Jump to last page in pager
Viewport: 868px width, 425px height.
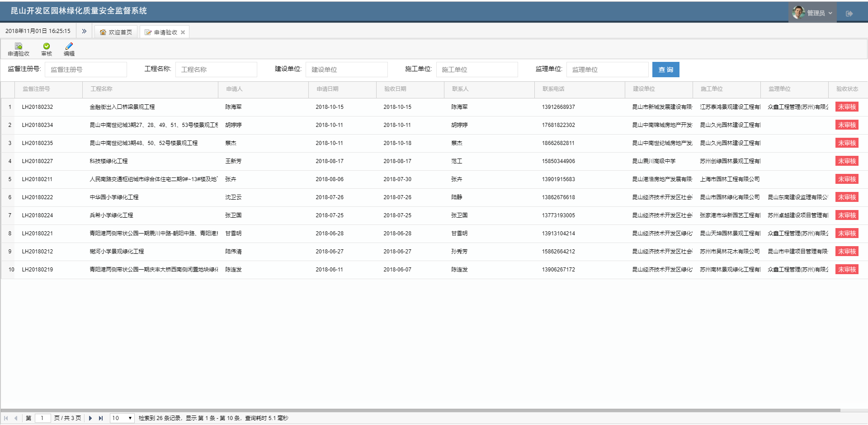tap(101, 418)
